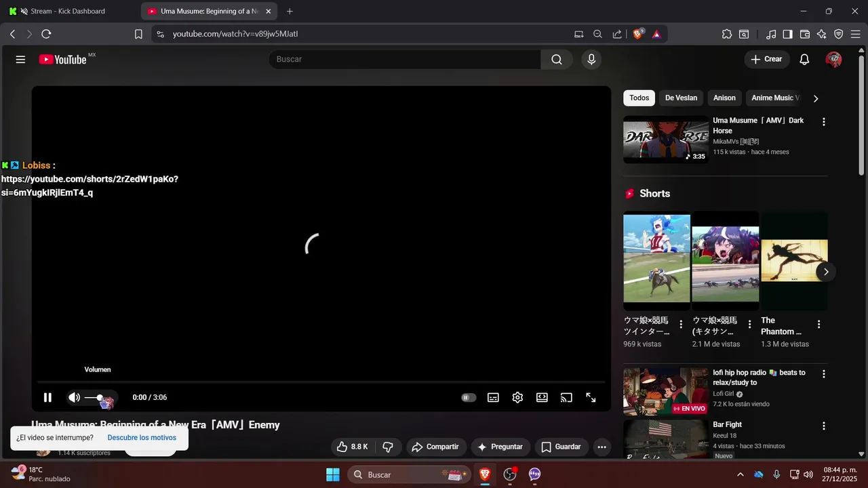Toggle subtitles/closed captions
The height and width of the screenshot is (488, 868).
[x=494, y=398]
